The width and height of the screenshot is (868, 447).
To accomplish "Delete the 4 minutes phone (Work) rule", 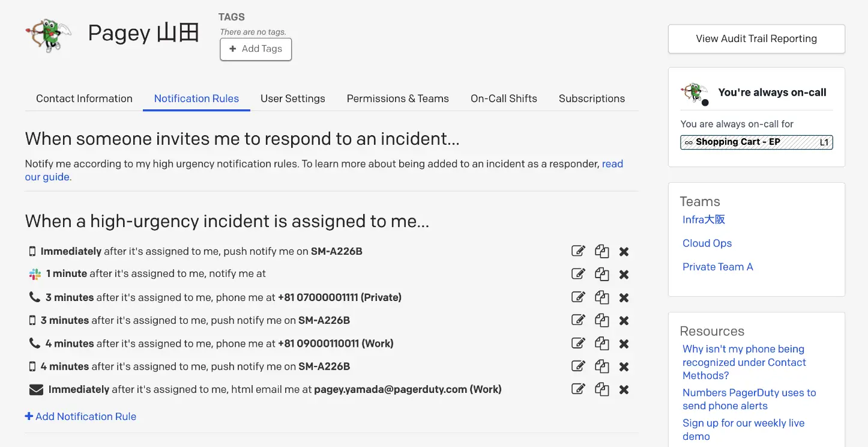I will click(x=624, y=344).
